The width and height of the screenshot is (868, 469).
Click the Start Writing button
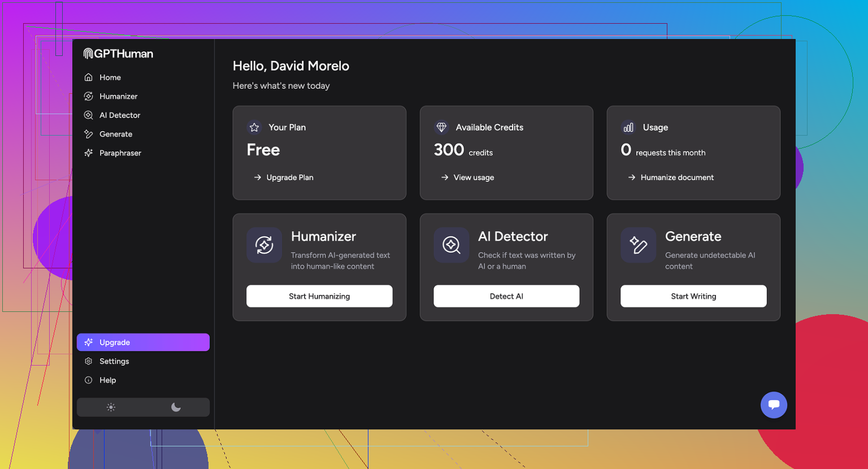(x=693, y=296)
